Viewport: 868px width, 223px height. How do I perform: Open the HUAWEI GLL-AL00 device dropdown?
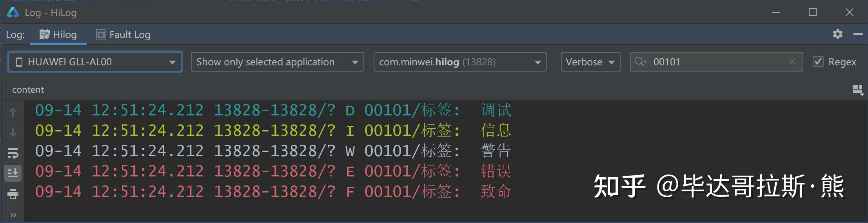pos(95,62)
